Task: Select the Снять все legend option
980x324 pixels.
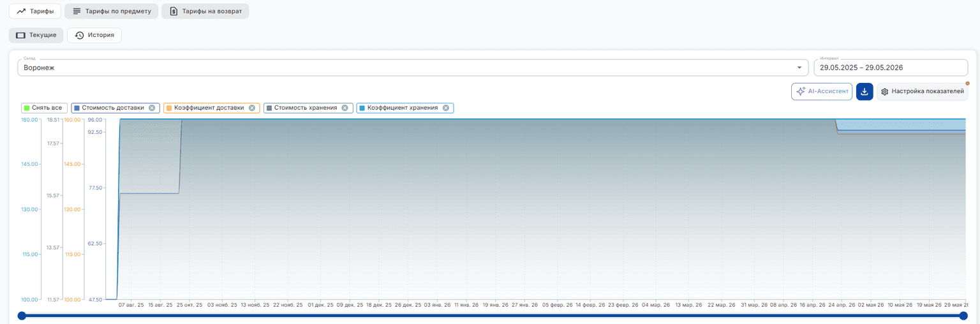Action: pos(44,108)
